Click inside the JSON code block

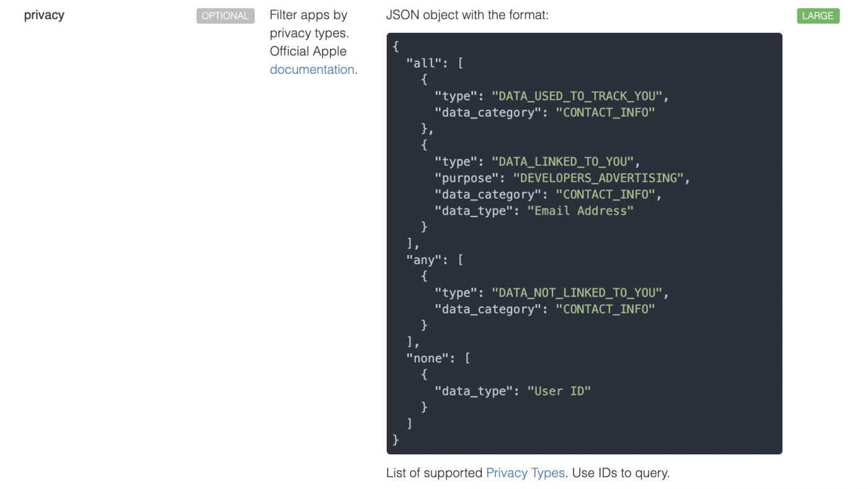click(583, 242)
